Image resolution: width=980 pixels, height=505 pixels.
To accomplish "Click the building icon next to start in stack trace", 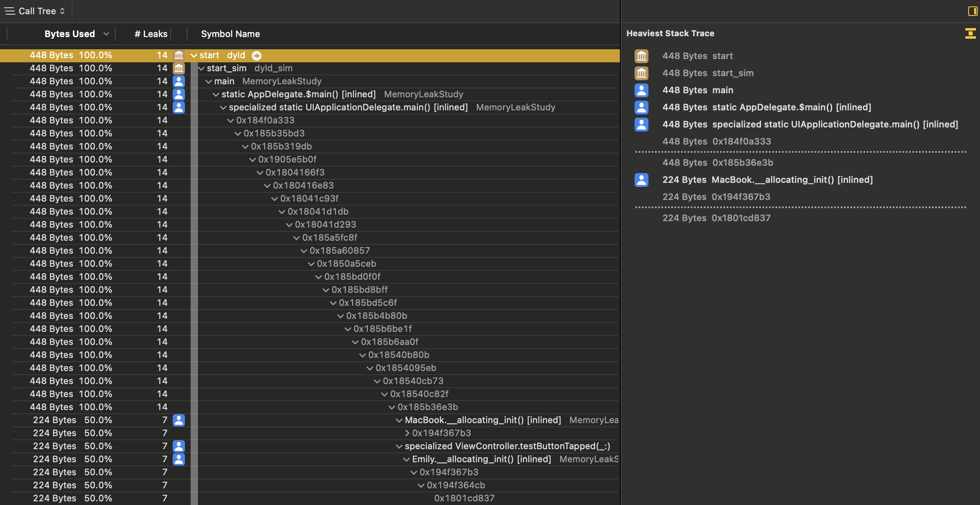I will pos(642,56).
